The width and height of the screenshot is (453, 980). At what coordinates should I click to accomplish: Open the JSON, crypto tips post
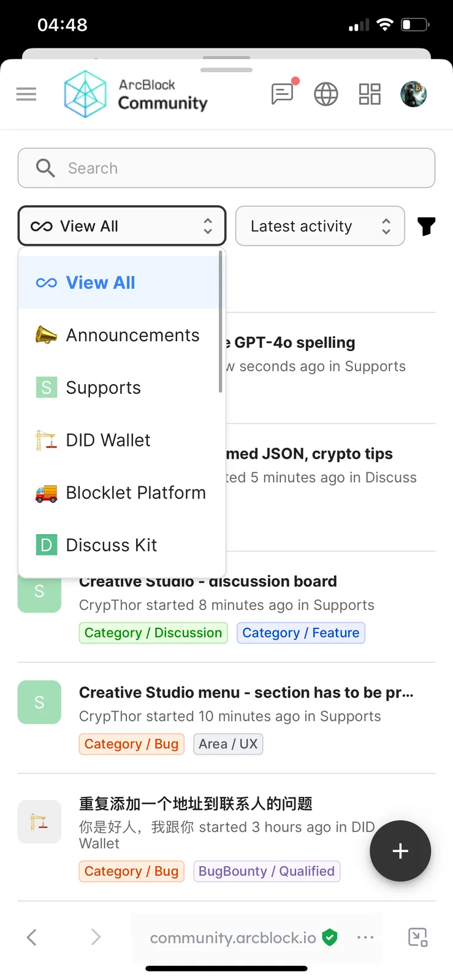tap(309, 454)
